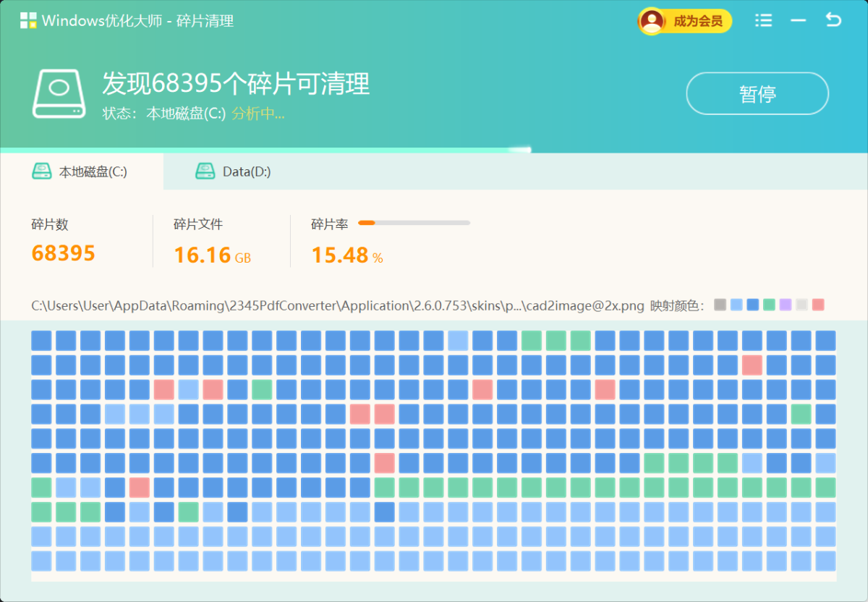Click the 暂停 pause button

point(757,93)
